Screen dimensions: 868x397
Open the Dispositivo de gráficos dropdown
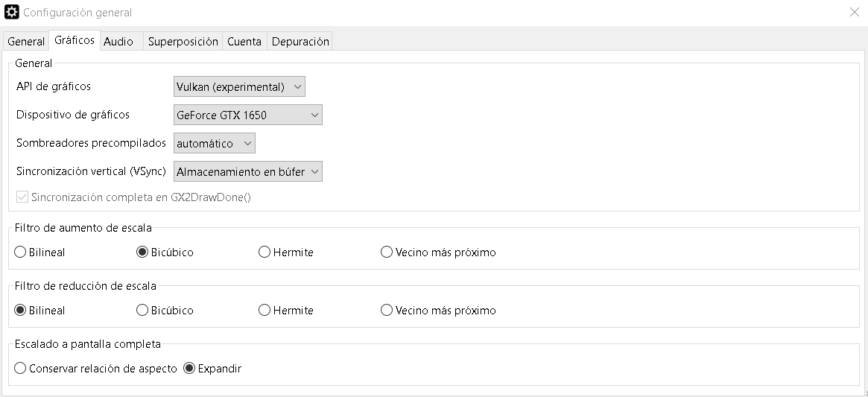247,115
